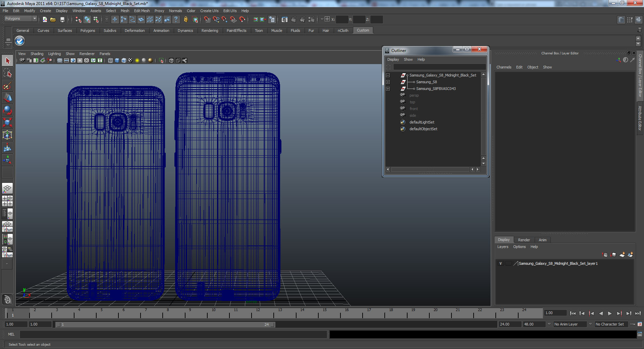Click the Open Scene folder icon
644x349 pixels.
pos(53,19)
